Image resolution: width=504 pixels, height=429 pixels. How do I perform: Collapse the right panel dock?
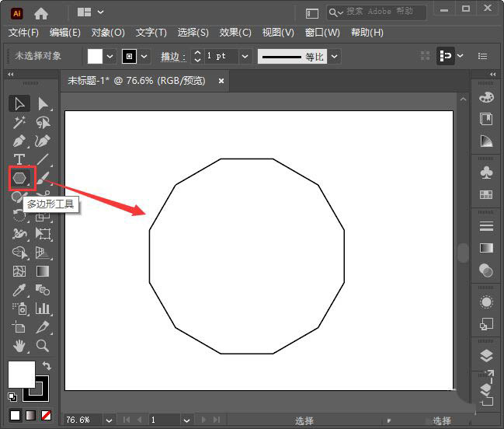coord(493,74)
